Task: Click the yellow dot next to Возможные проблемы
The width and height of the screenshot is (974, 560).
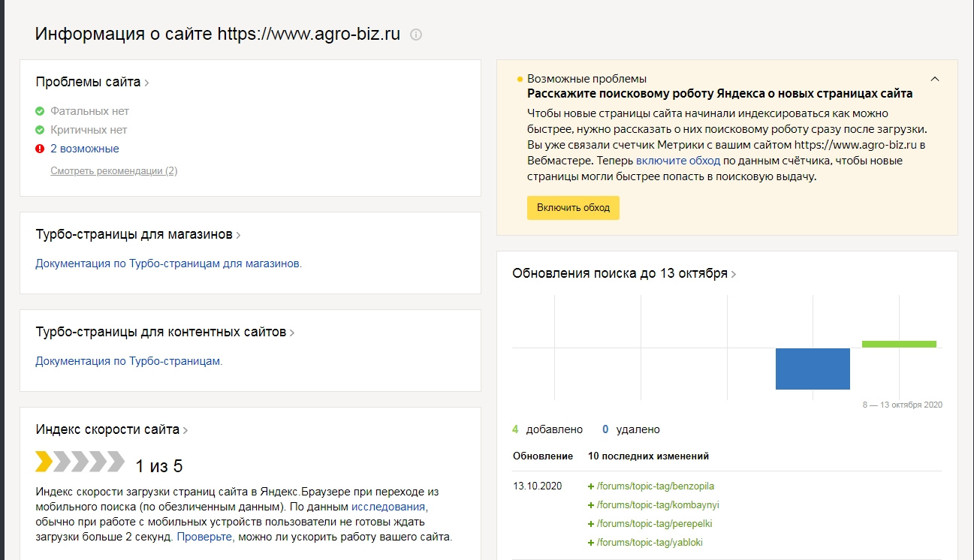Action: pos(520,79)
